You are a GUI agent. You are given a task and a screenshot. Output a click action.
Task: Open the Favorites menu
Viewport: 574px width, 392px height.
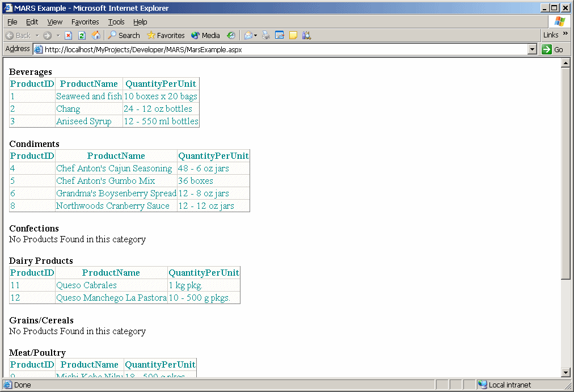click(x=85, y=22)
